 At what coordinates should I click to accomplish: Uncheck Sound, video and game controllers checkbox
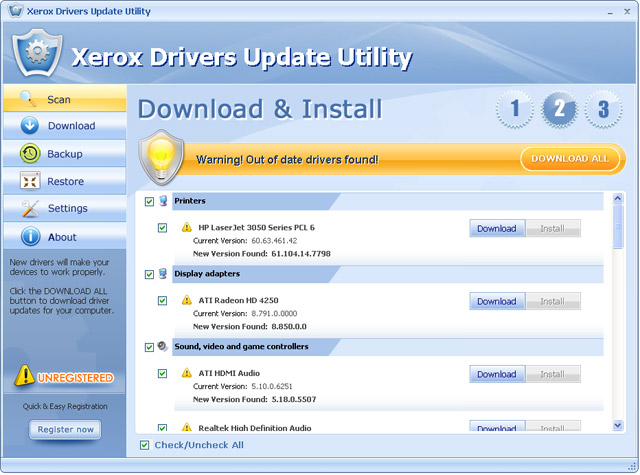click(x=149, y=347)
